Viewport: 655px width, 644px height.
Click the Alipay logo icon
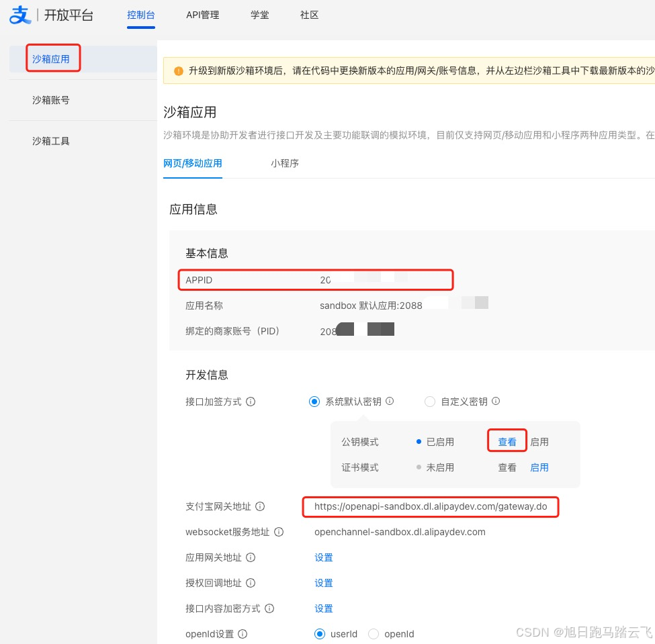click(20, 15)
